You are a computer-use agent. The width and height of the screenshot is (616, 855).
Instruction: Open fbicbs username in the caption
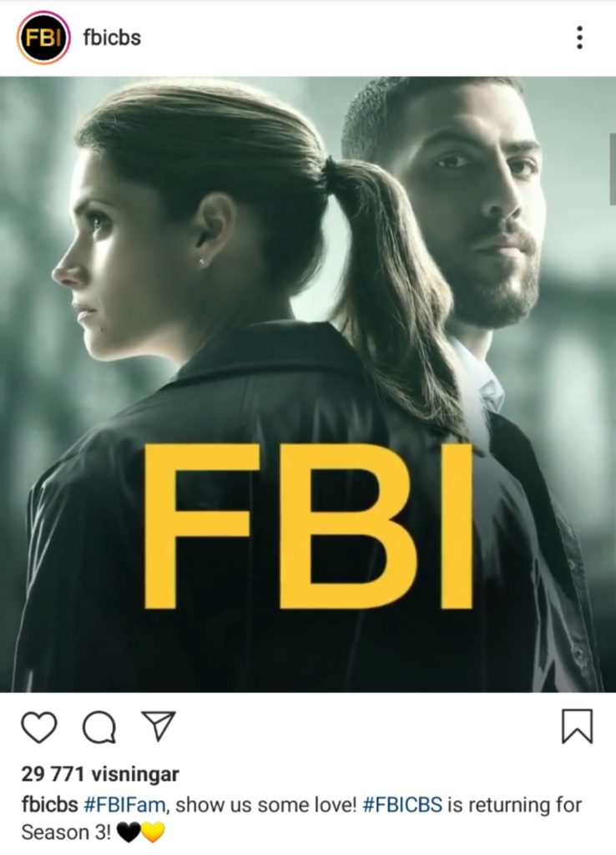coord(49,805)
